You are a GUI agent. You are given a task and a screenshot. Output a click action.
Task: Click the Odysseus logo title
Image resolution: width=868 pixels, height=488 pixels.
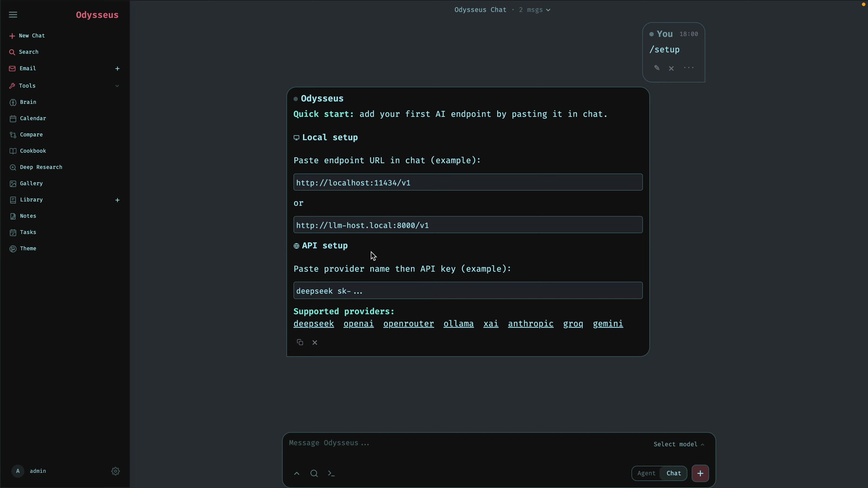click(97, 15)
